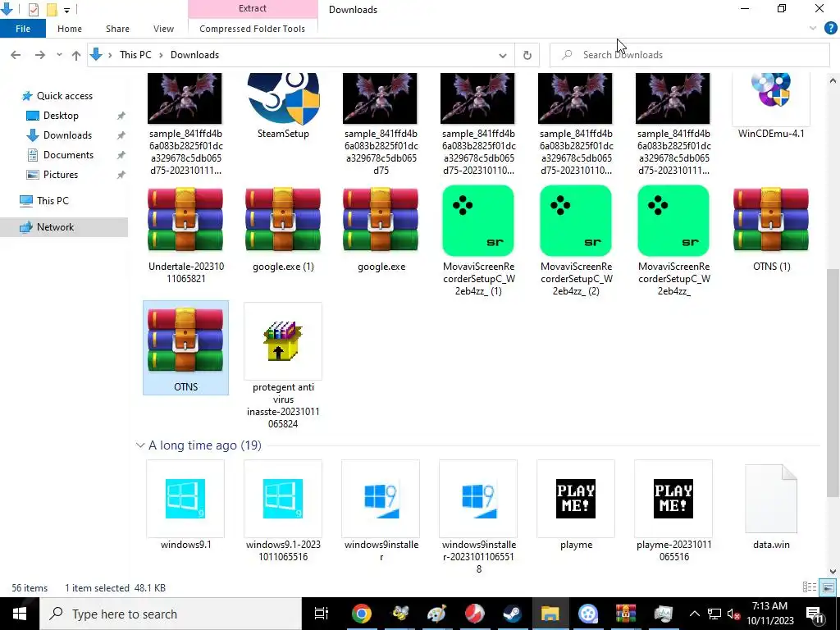Switch to large icons view
The image size is (840, 630).
pos(828,587)
